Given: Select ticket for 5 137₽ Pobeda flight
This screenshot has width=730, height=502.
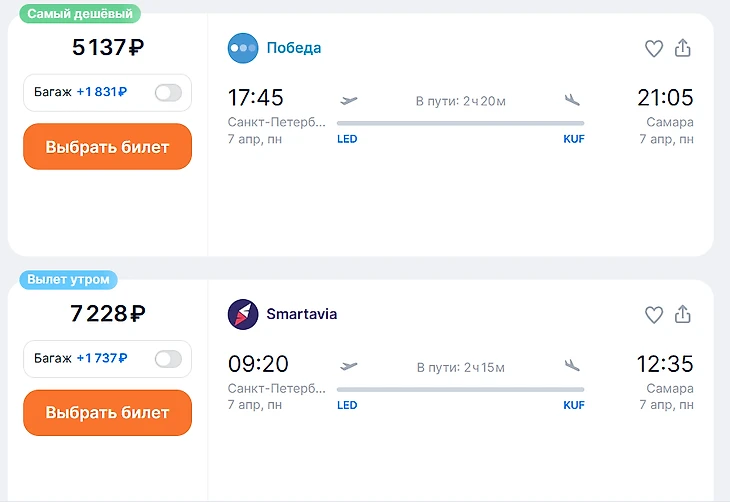Looking at the screenshot, I should (107, 147).
